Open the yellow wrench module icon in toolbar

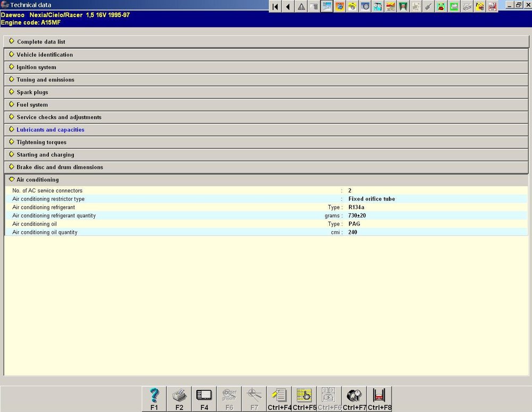point(352,6)
